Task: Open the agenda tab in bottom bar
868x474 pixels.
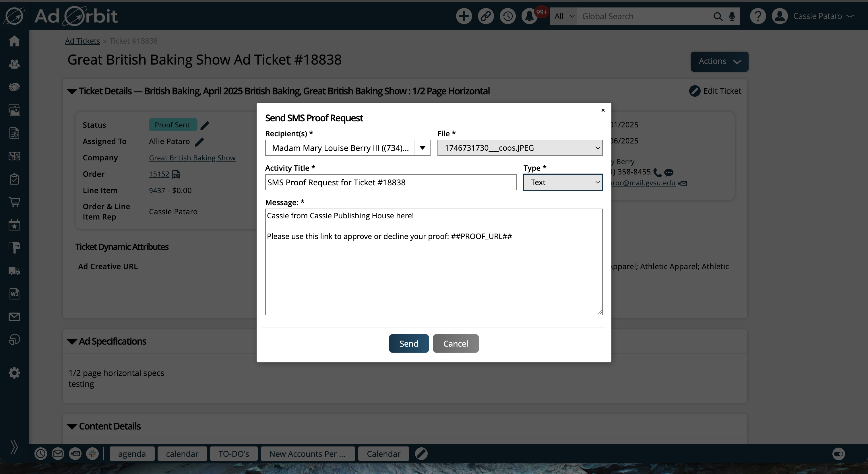Action: pyautogui.click(x=132, y=453)
